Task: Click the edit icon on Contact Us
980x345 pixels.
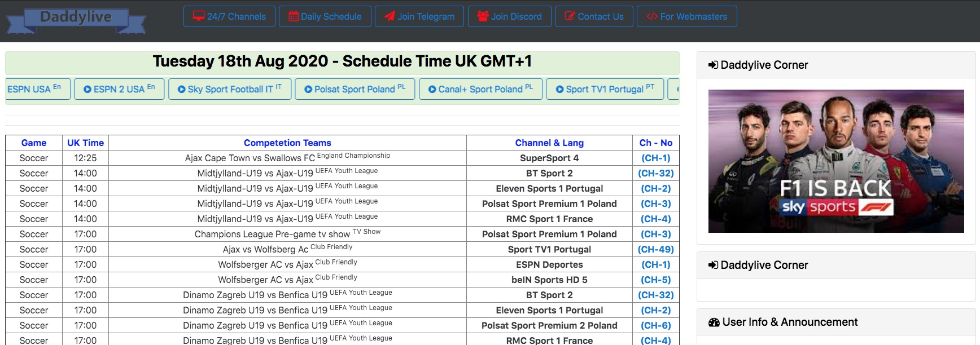Action: pyautogui.click(x=570, y=16)
